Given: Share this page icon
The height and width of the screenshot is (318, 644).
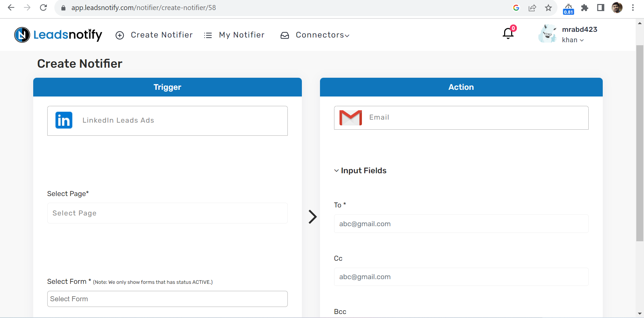Looking at the screenshot, I should coord(532,8).
